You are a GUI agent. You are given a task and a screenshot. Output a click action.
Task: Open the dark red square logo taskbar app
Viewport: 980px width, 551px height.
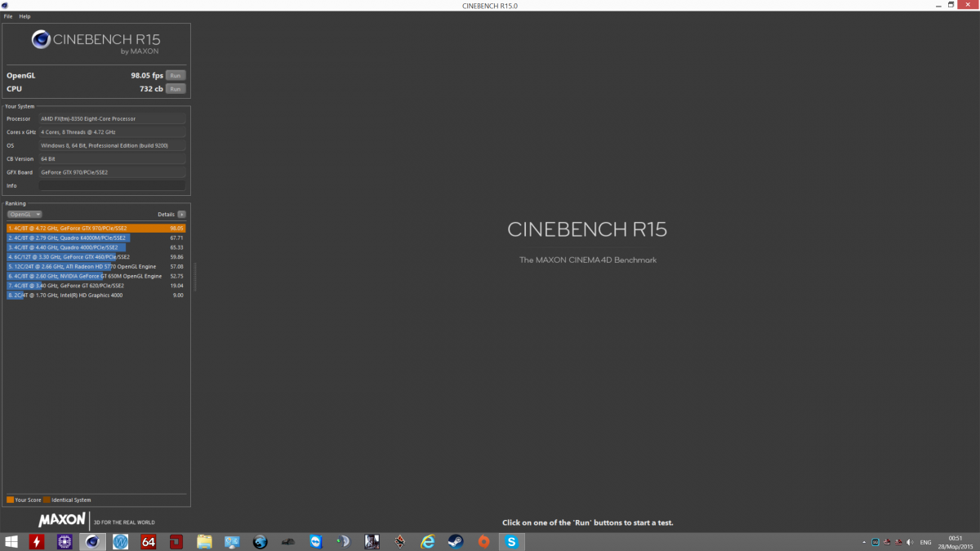click(176, 541)
